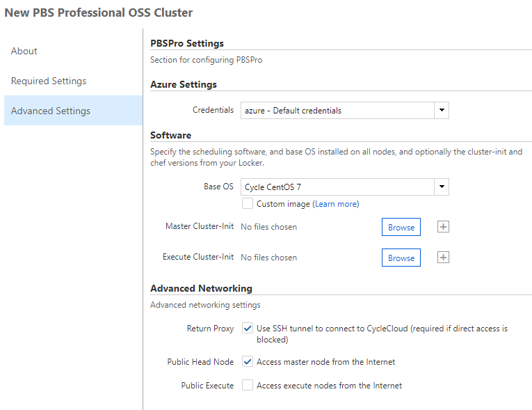
Task: Click the 'Access execute nodes from the Internet' label
Action: tap(329, 386)
